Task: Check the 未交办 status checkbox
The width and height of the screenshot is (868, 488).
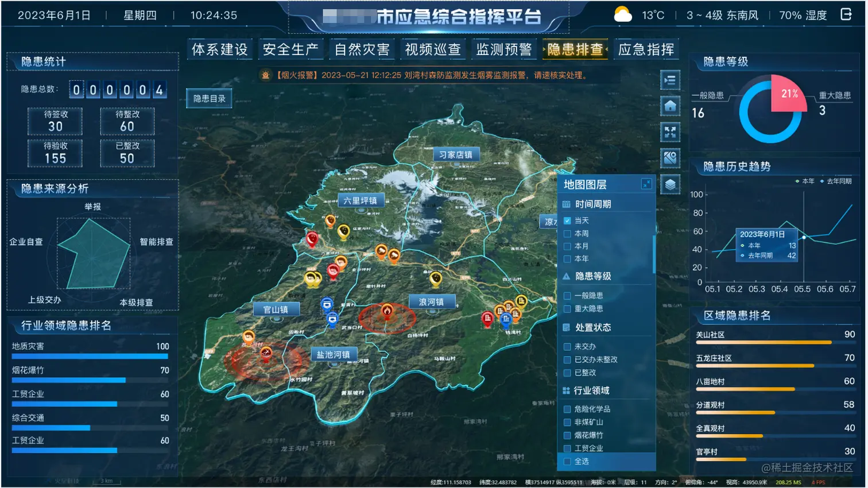Action: (x=567, y=347)
